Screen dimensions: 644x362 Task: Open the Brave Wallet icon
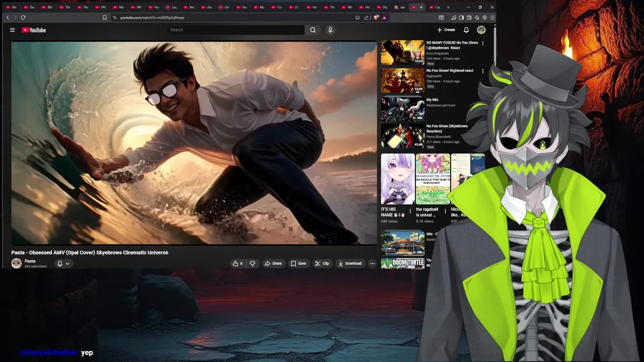(x=469, y=18)
